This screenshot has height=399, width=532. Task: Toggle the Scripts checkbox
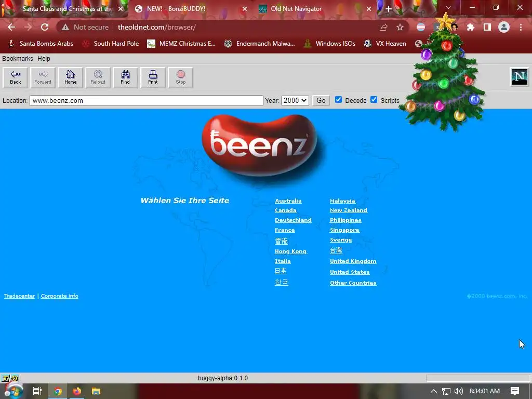(x=374, y=99)
